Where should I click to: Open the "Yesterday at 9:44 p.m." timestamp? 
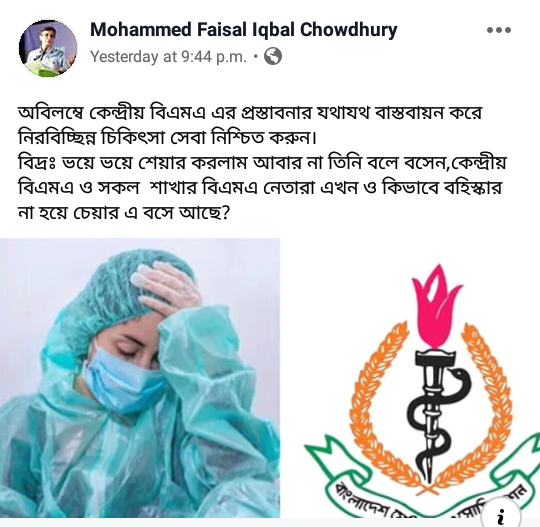[x=168, y=56]
